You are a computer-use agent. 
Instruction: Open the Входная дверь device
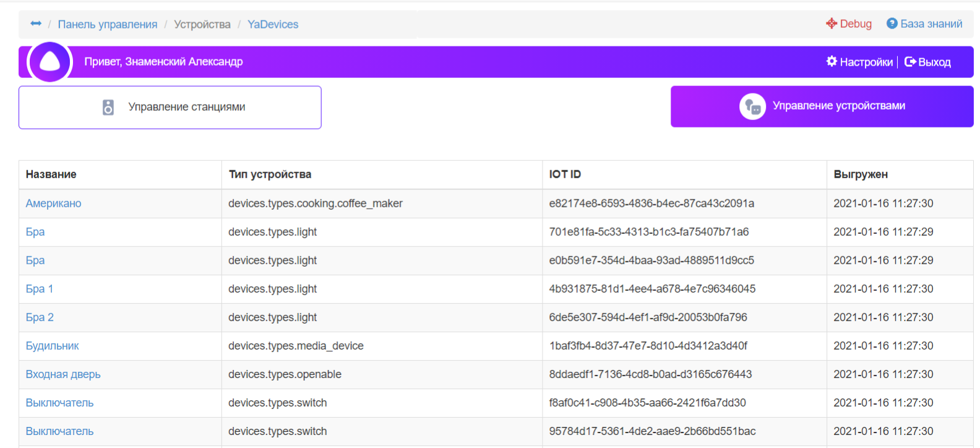[63, 374]
